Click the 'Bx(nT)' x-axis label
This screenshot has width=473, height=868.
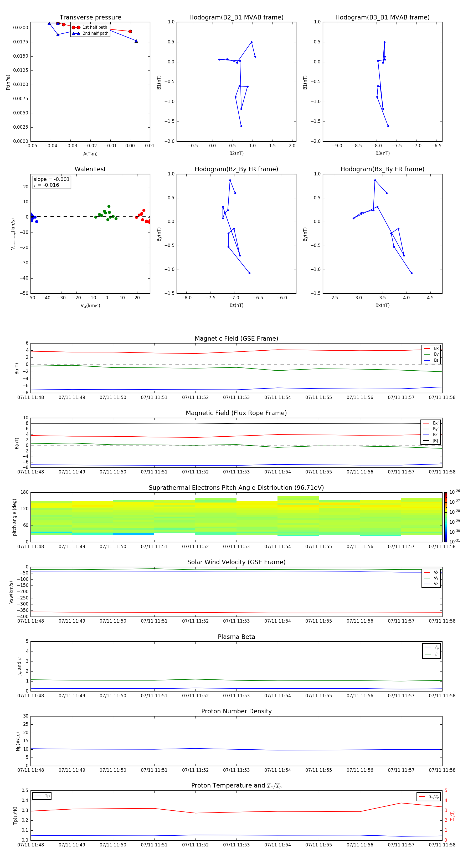(x=382, y=305)
